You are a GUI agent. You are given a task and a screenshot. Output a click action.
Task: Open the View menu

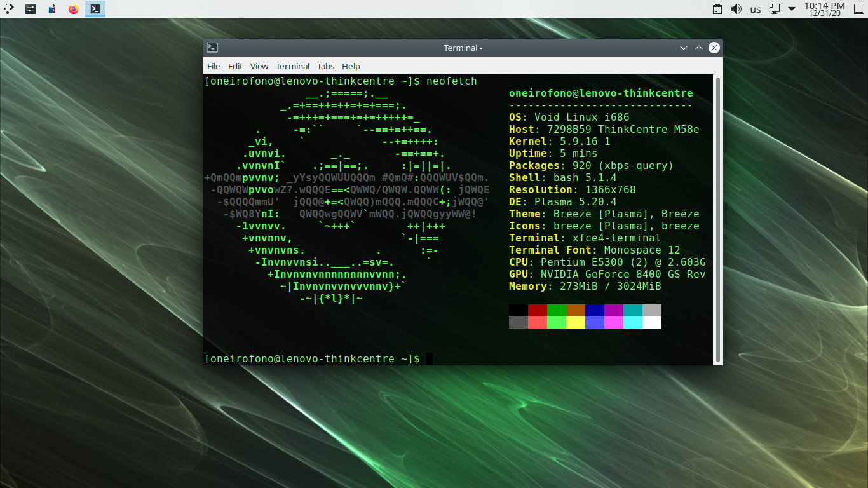coord(259,66)
